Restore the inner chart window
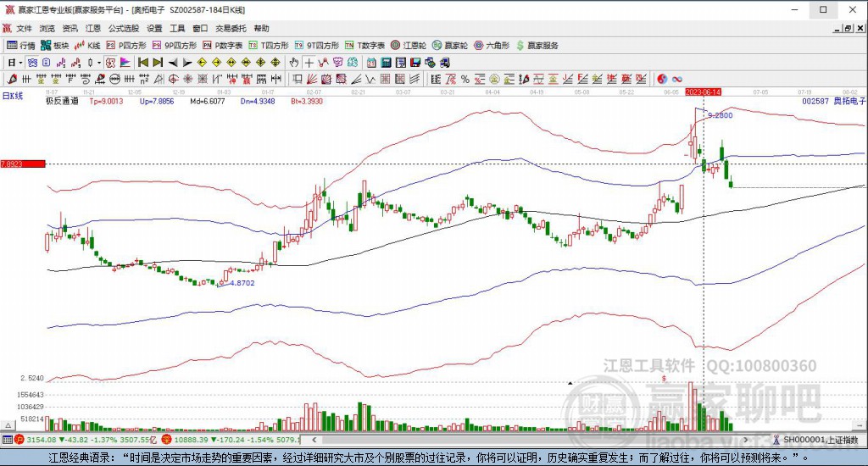Screen dimensions: 868x466 click(848, 28)
